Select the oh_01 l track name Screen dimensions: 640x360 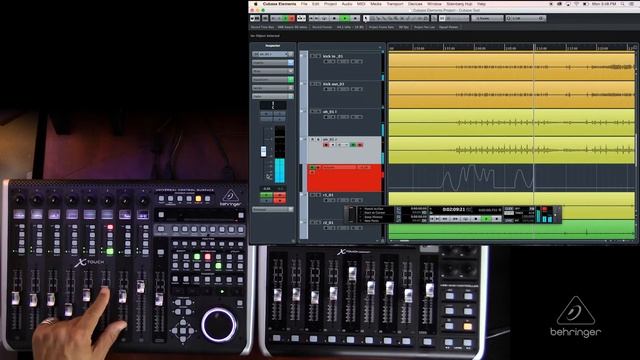(329, 111)
